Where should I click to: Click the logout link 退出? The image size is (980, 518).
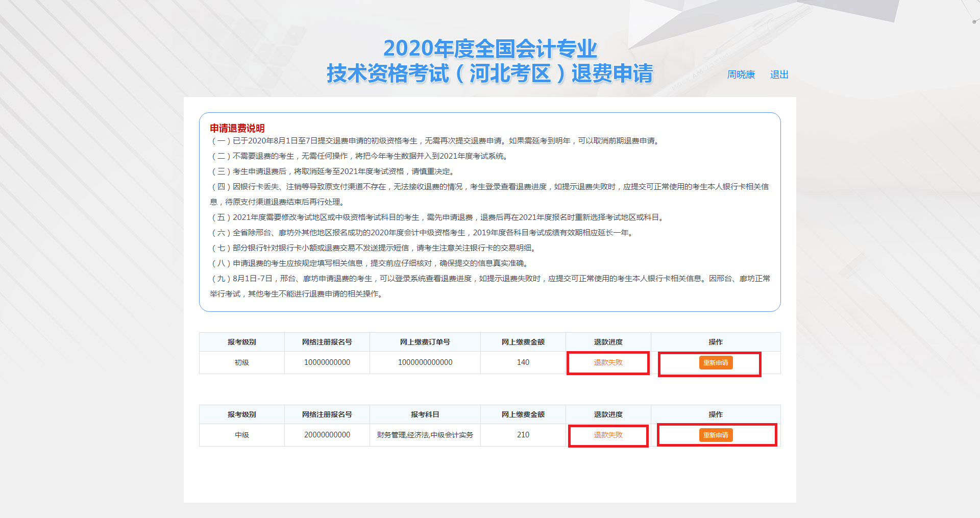click(x=778, y=75)
